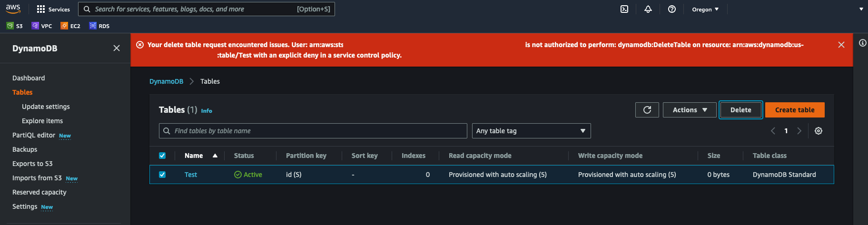The image size is (868, 225).
Task: Open Explore items in the sidebar
Action: pyautogui.click(x=42, y=121)
